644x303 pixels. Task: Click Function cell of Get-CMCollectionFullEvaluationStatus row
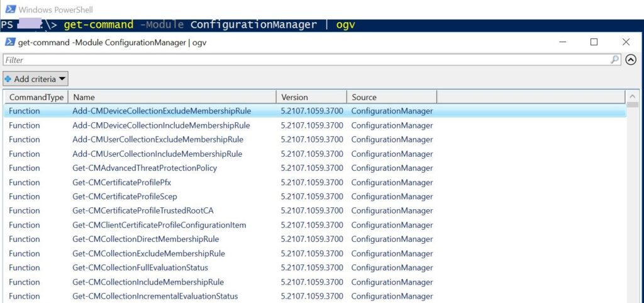pyautogui.click(x=25, y=268)
